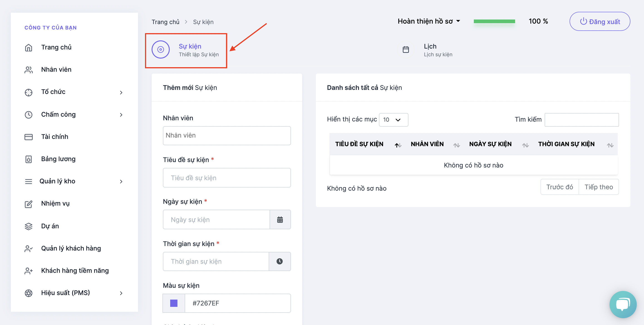This screenshot has height=325, width=644.
Task: Sort by Nhân viên column arrows
Action: point(457,145)
